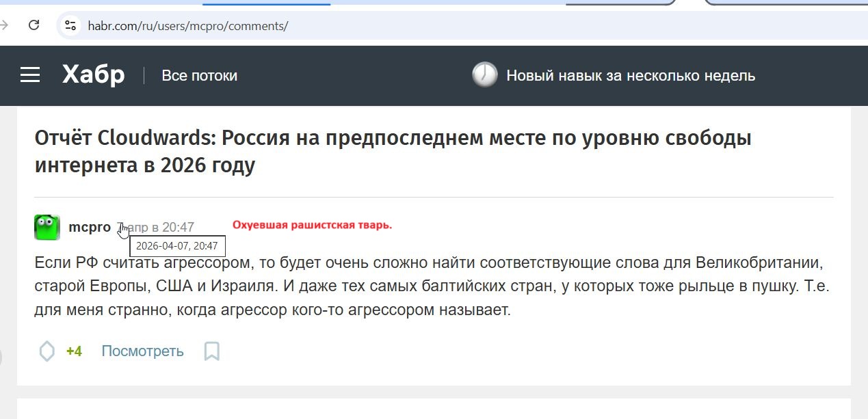Open the mcpro username profile link
This screenshot has height=419, width=868.
(90, 227)
